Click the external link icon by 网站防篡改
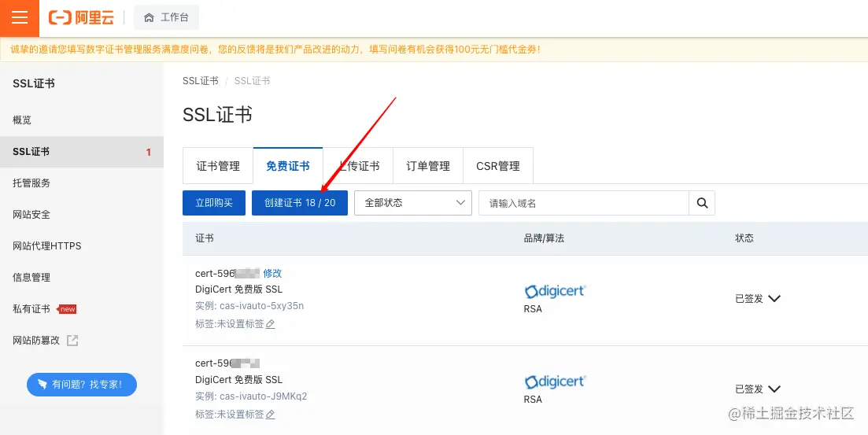This screenshot has width=868, height=435. click(72, 341)
